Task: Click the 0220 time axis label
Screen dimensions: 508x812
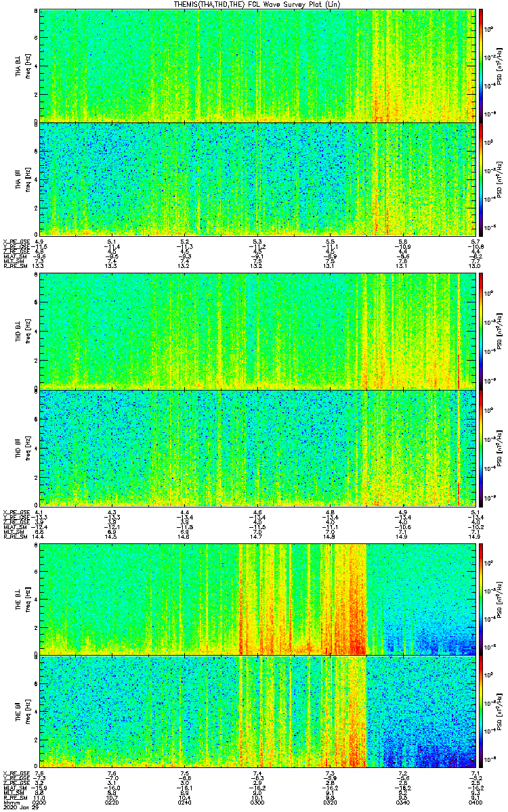Action: pos(112,803)
